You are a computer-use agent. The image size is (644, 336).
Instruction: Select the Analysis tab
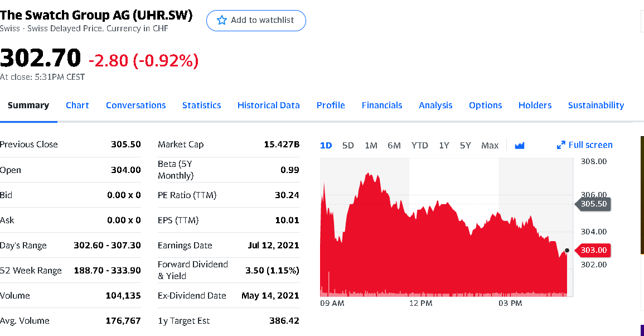point(435,105)
